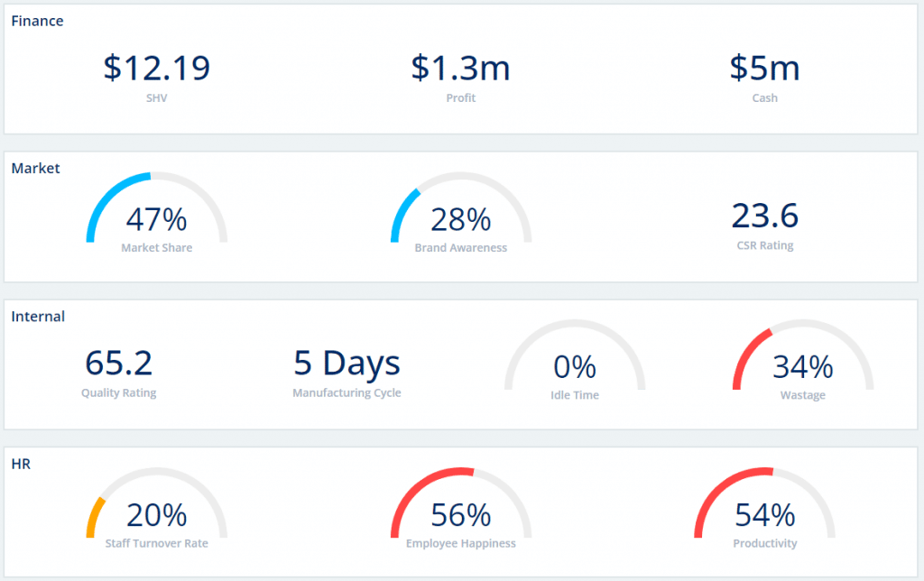Select the Wastage red gauge
Image resolution: width=924 pixels, height=581 pixels.
tap(802, 359)
